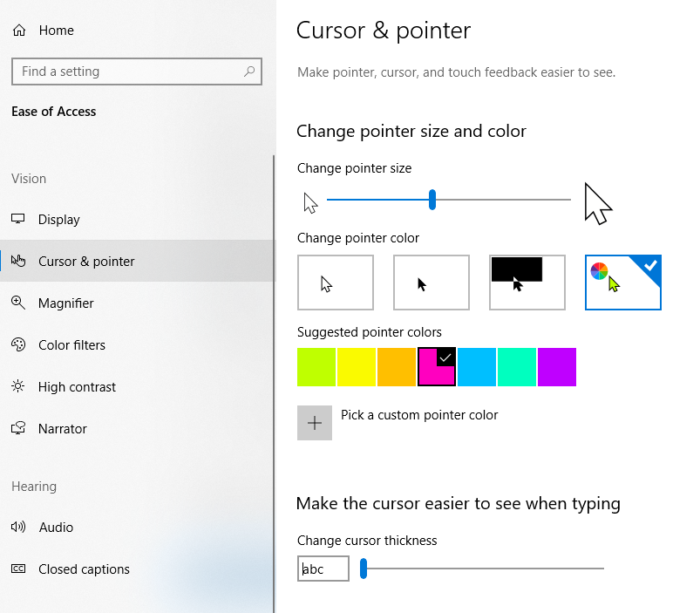Open Audio settings using the speaker icon

[x=17, y=527]
